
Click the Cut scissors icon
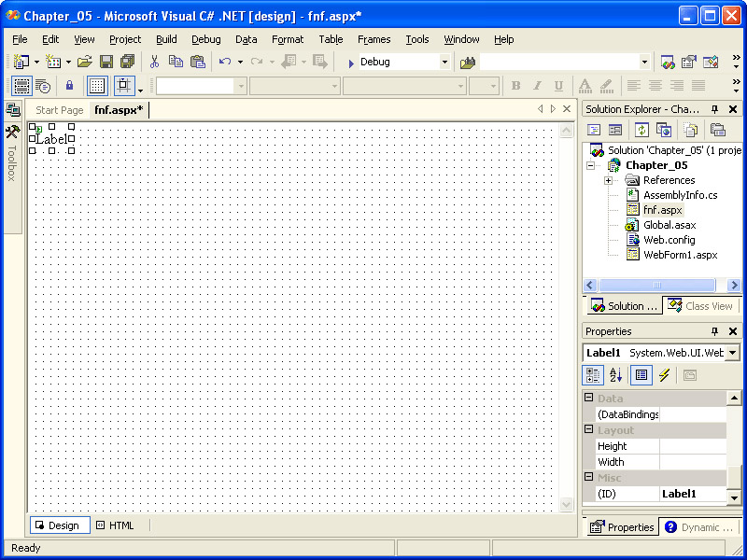click(154, 62)
